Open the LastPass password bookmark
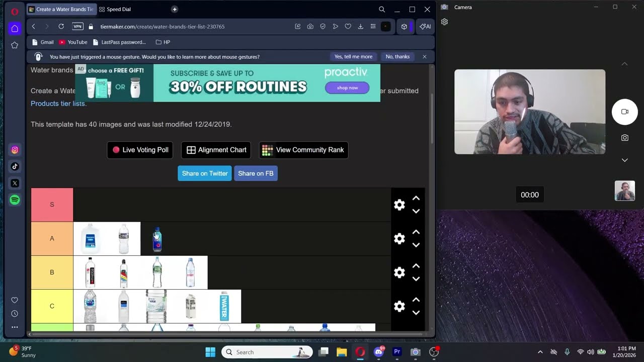This screenshot has height=362, width=644. pyautogui.click(x=119, y=42)
